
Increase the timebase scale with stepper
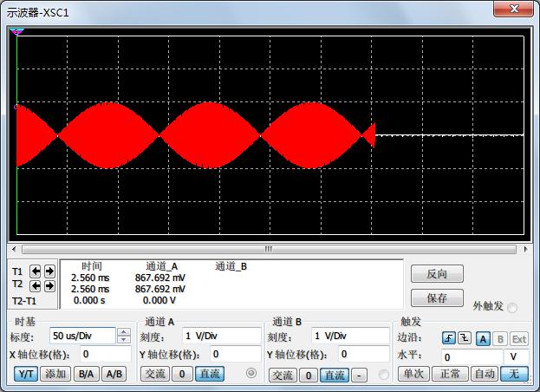[123, 331]
